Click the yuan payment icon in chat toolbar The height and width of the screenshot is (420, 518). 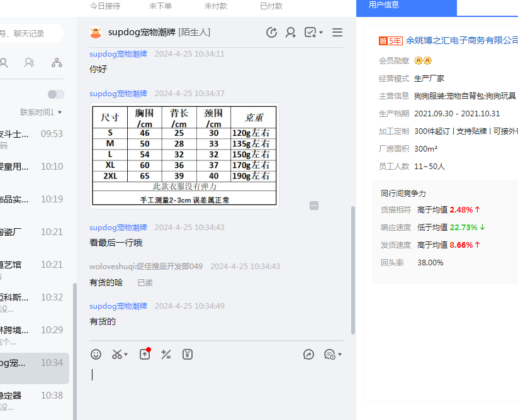(x=188, y=355)
